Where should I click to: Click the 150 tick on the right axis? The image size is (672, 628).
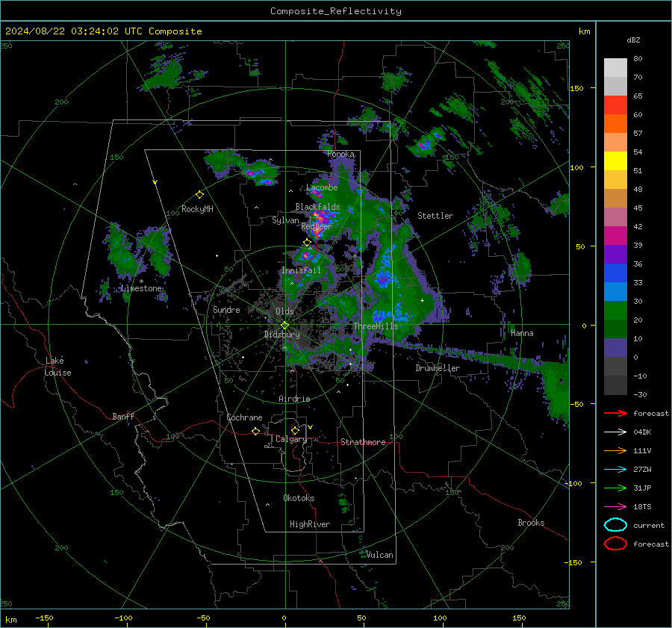point(577,88)
